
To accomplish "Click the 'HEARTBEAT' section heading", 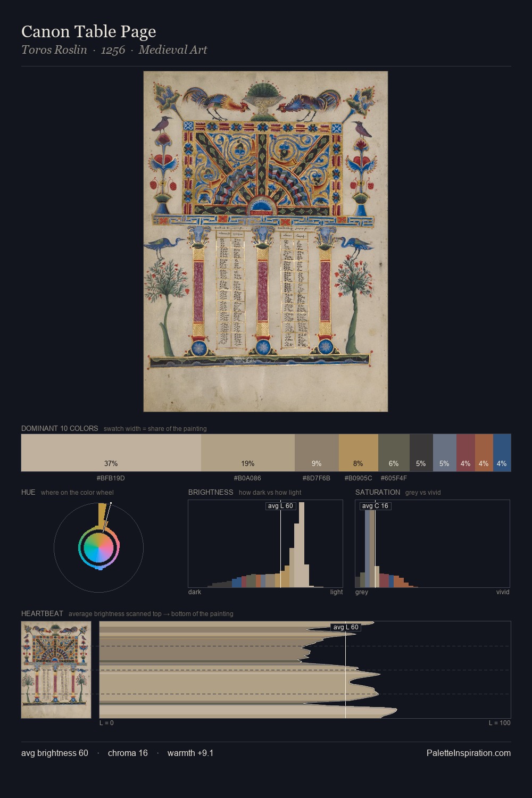I will (42, 613).
